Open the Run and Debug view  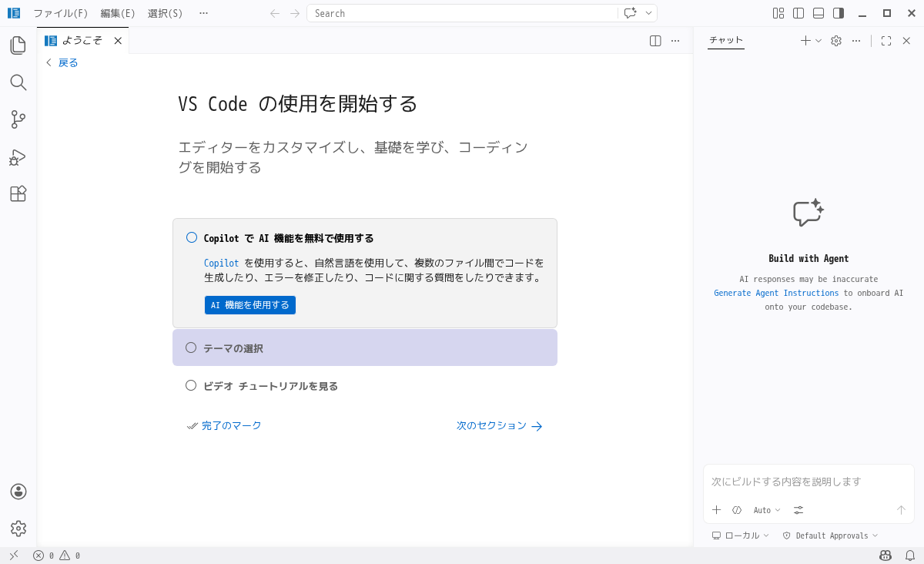pyautogui.click(x=18, y=157)
